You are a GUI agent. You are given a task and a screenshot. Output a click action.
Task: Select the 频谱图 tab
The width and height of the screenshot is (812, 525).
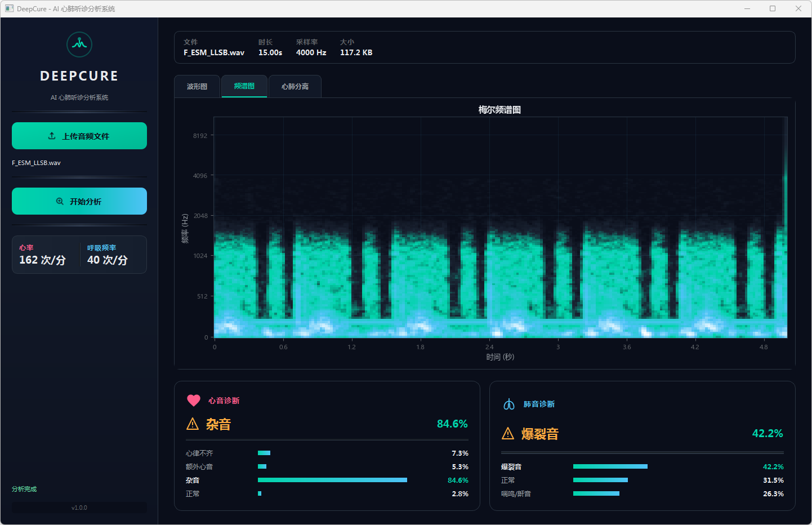[244, 86]
